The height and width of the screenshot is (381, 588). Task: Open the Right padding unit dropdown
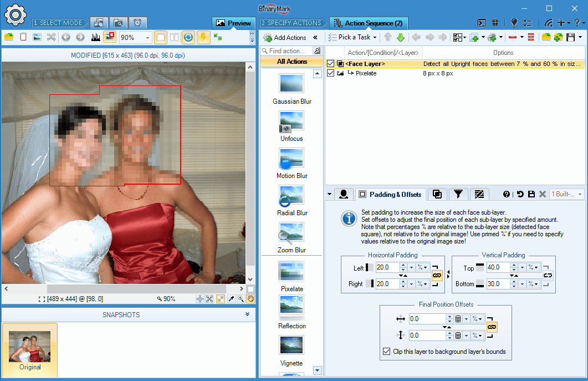pyautogui.click(x=422, y=284)
